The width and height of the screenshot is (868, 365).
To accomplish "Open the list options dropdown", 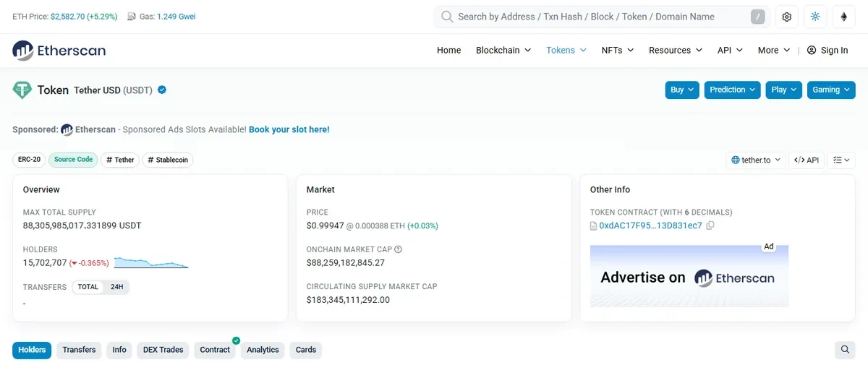I will click(x=841, y=160).
